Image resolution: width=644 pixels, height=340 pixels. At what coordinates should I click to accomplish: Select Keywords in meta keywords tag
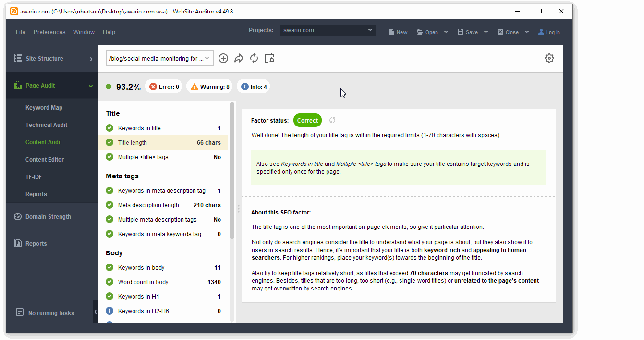point(163,234)
